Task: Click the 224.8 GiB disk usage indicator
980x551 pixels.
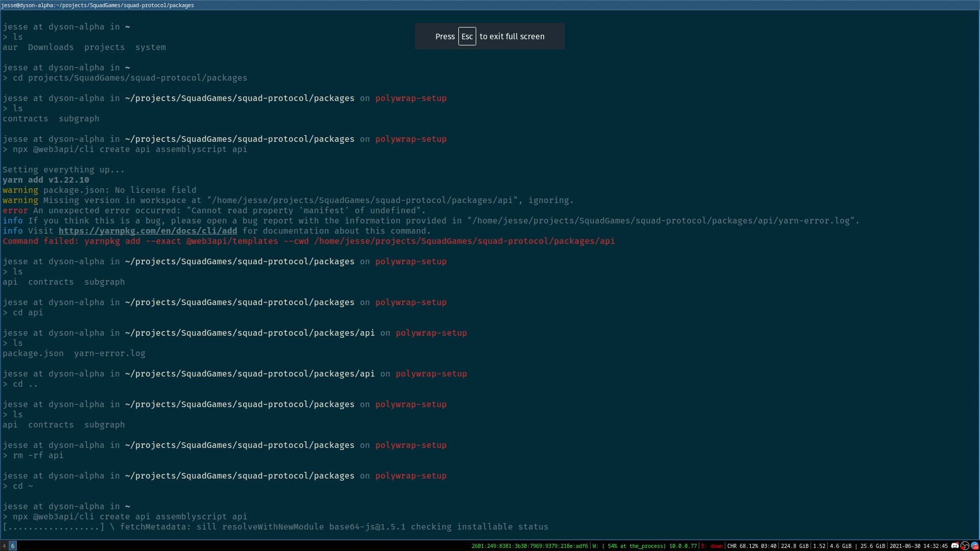Action: coord(795,546)
